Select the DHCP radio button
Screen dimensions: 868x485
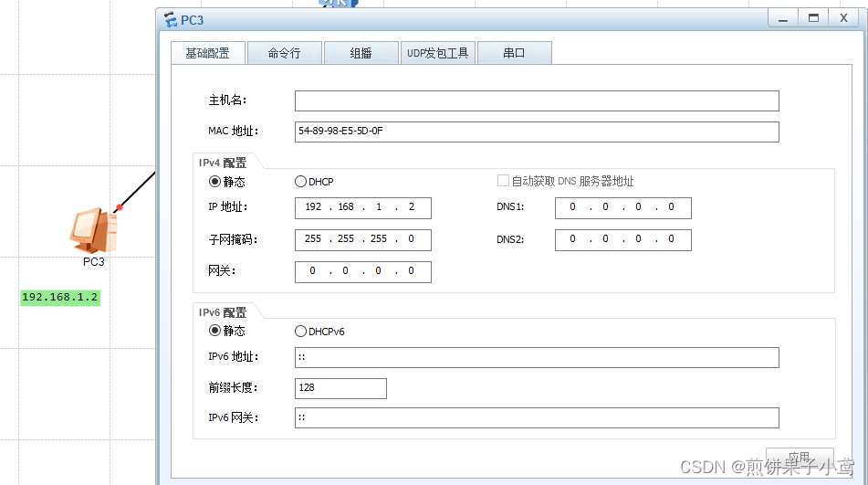(300, 182)
